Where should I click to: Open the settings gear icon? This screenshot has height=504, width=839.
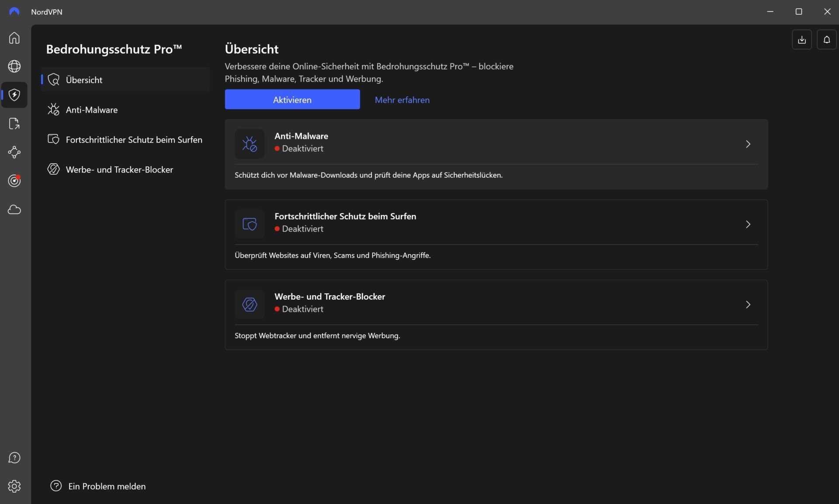tap(14, 486)
